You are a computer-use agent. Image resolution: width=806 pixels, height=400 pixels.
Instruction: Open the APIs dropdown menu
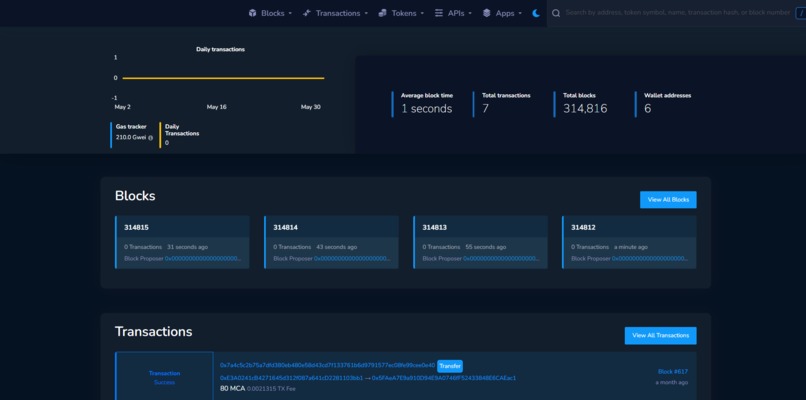click(453, 13)
